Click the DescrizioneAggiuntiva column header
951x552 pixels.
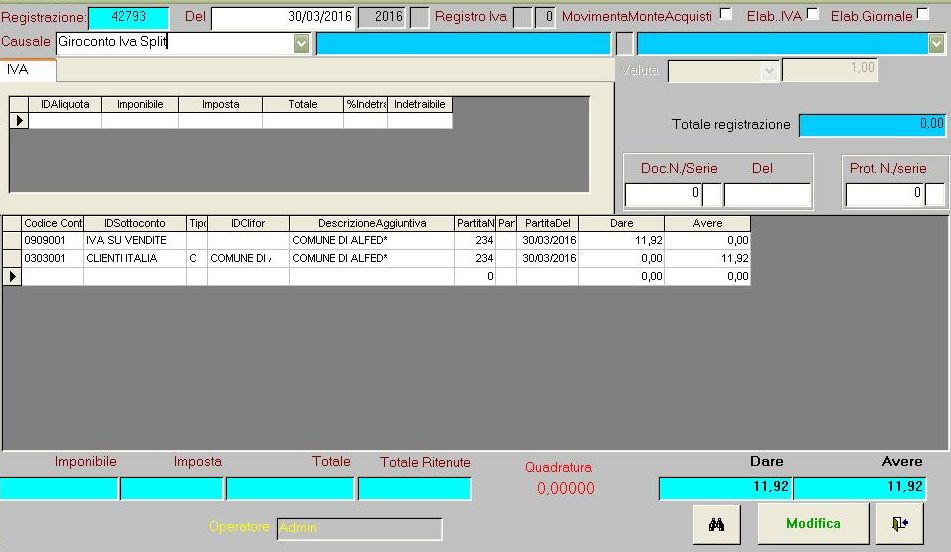[372, 223]
